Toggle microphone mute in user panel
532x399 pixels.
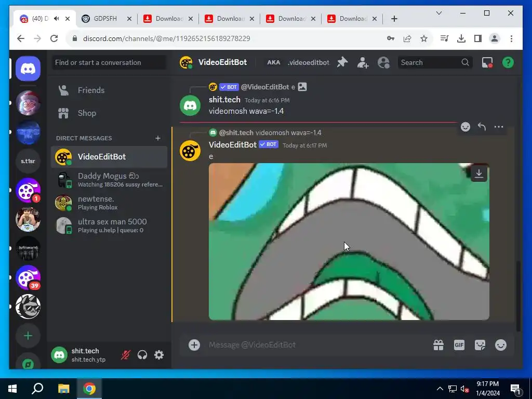pos(125,355)
